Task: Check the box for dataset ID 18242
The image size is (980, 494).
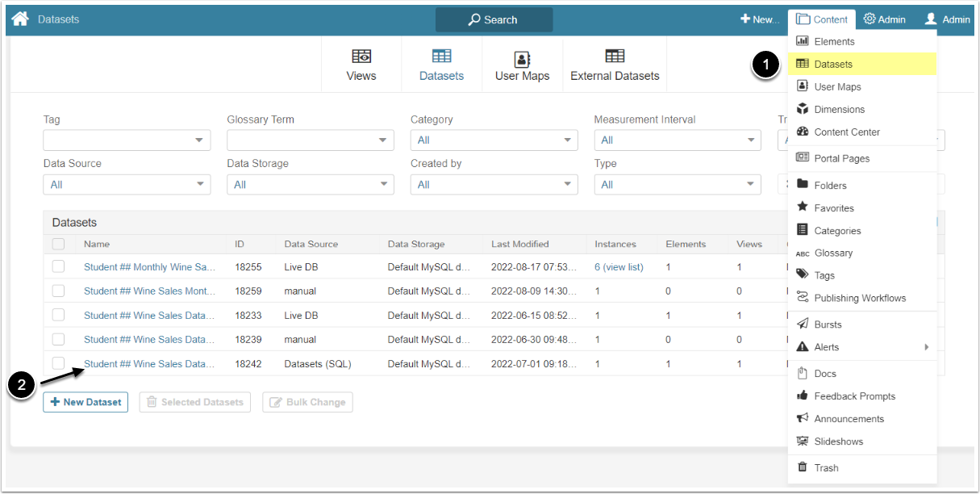Action: (x=58, y=363)
